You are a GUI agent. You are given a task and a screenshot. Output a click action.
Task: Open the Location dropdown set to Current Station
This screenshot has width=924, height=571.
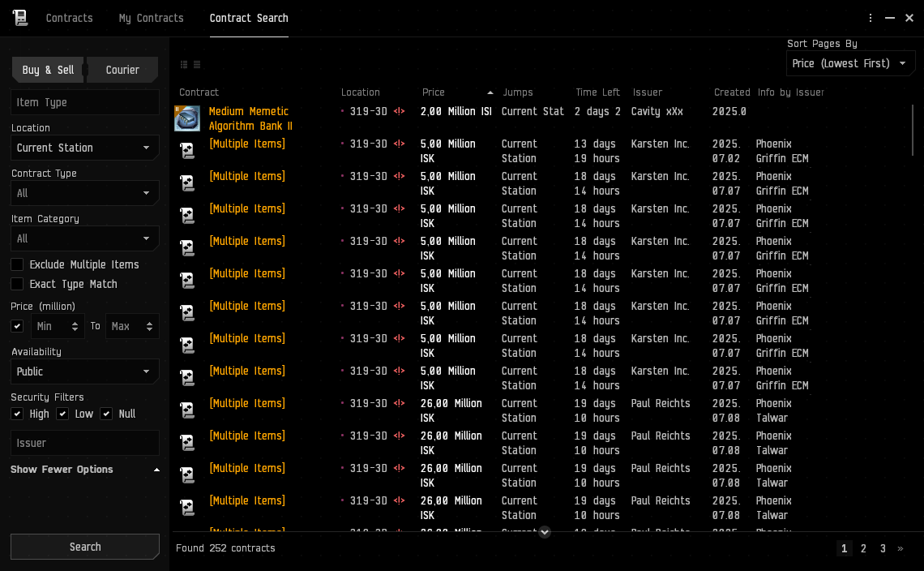pos(84,148)
